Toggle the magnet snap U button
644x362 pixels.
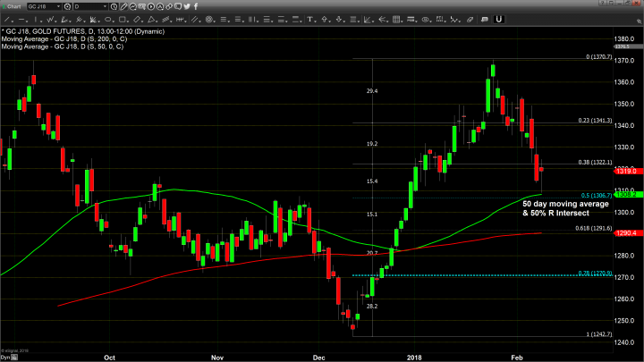498,20
